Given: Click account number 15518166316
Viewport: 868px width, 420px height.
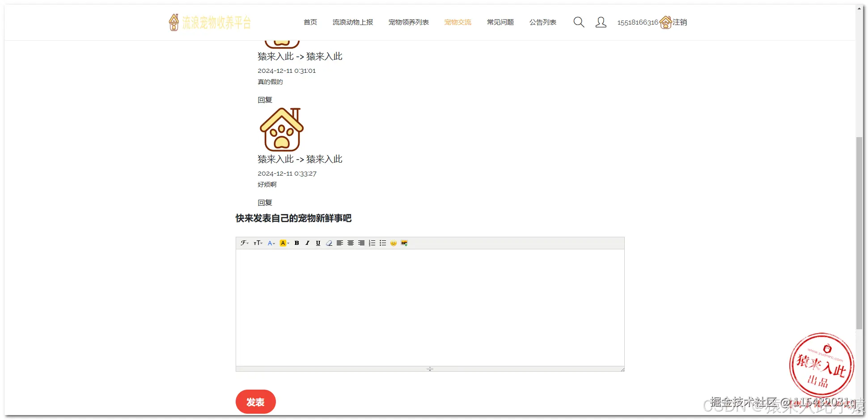Looking at the screenshot, I should tap(638, 22).
